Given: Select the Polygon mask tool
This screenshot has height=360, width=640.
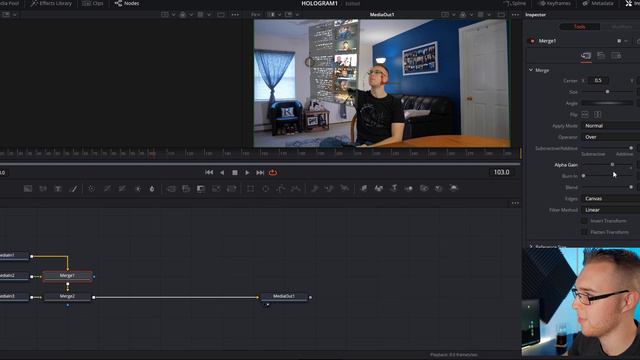Looking at the screenshot, I should click(281, 189).
